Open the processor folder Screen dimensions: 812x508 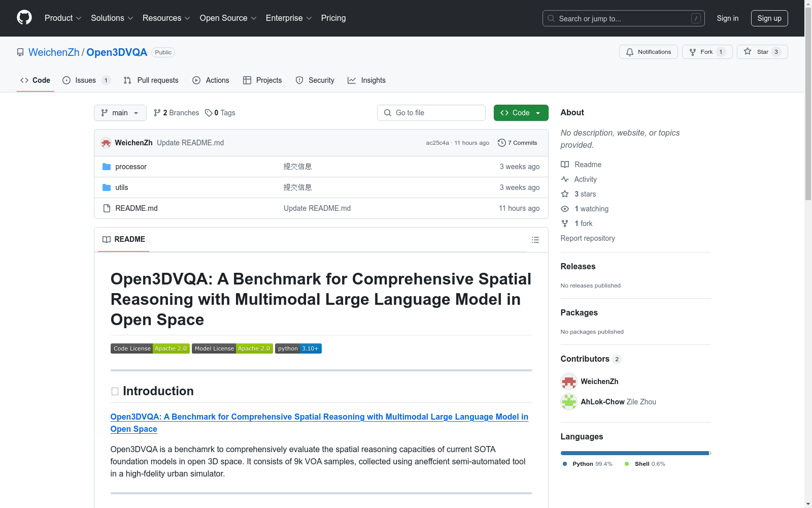(131, 167)
